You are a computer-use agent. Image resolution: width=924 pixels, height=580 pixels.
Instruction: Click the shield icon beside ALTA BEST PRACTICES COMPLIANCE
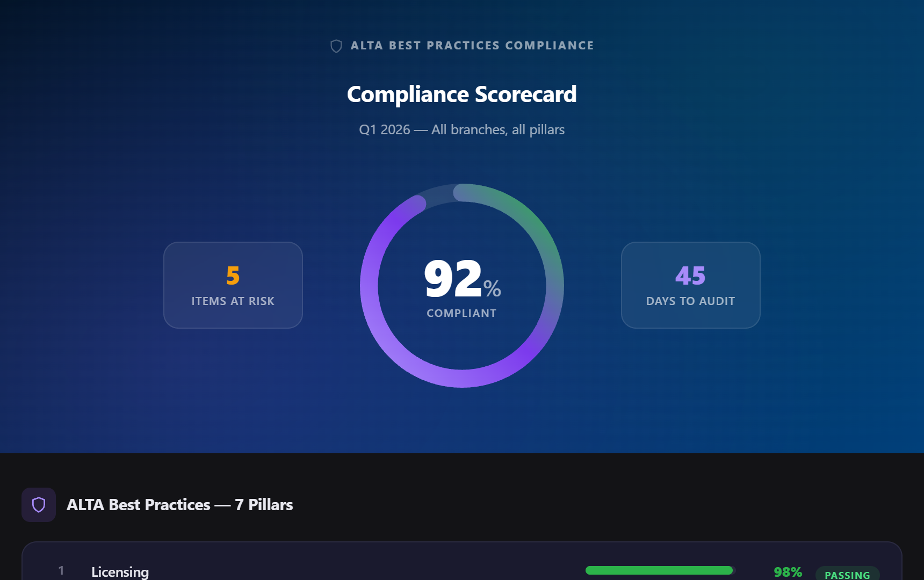click(337, 46)
